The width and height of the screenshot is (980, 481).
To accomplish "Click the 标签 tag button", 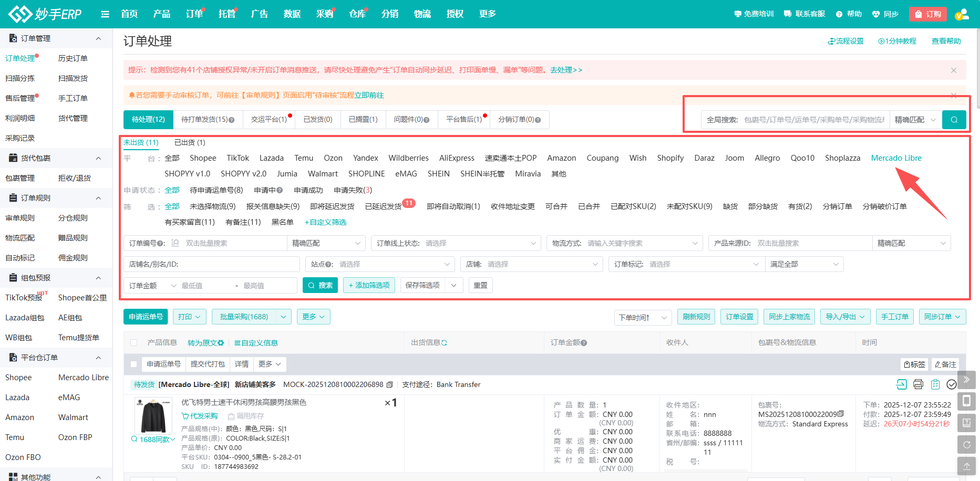I will point(915,364).
